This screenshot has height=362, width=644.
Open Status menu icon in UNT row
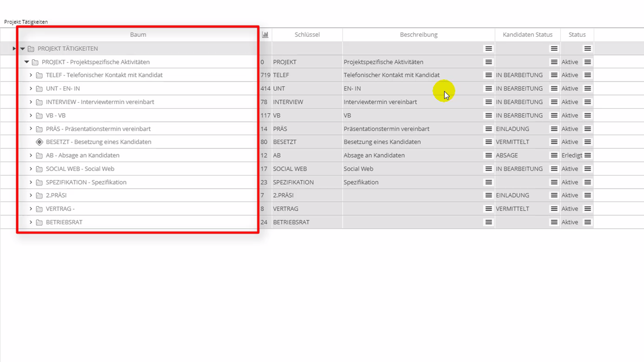point(588,88)
